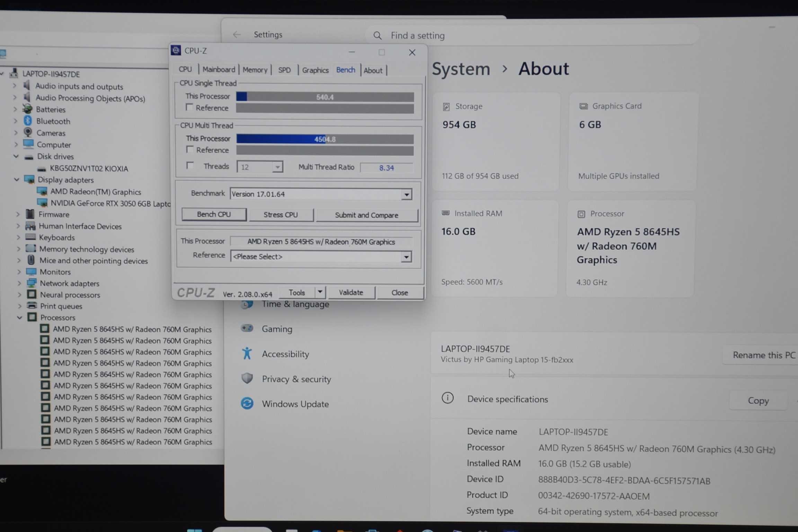Click the Find a setting search field
Screen dimensions: 798x532
(533, 35)
